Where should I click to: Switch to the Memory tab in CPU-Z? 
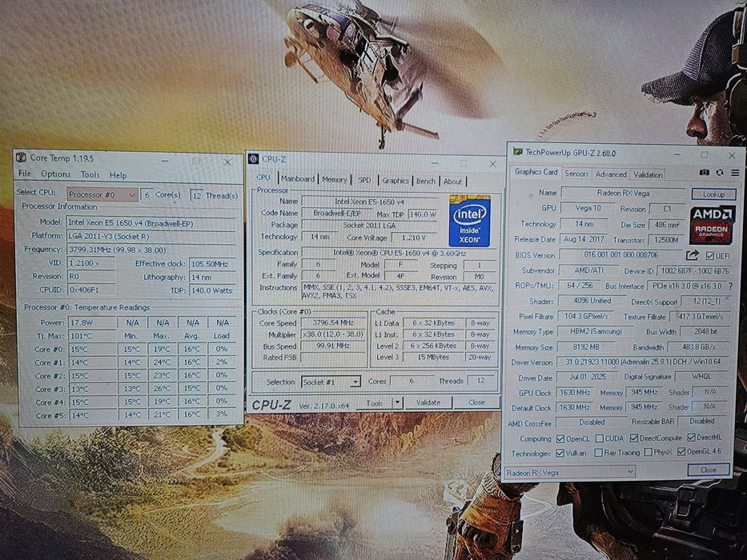coord(335,179)
